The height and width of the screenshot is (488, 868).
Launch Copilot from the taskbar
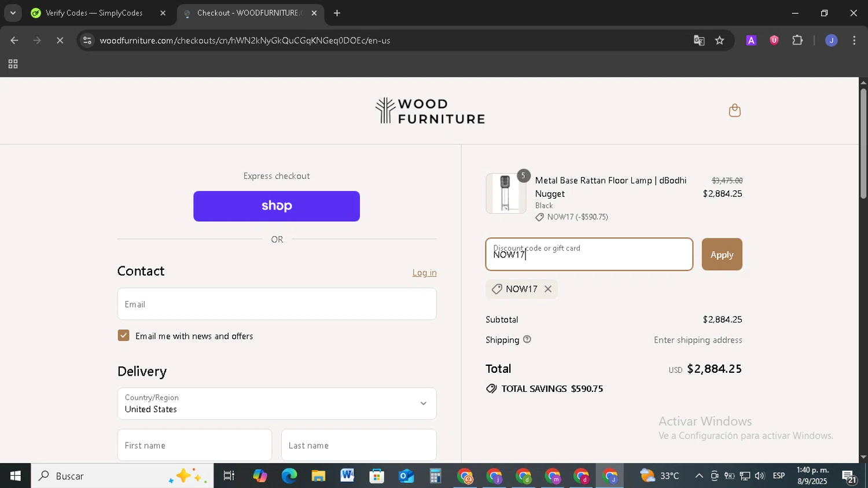click(x=260, y=476)
